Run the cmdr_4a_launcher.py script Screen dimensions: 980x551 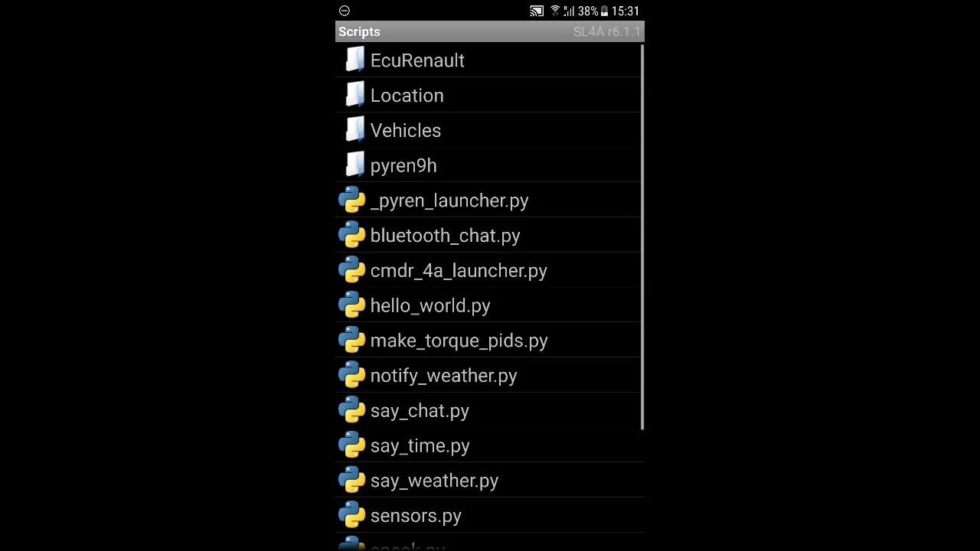(489, 270)
